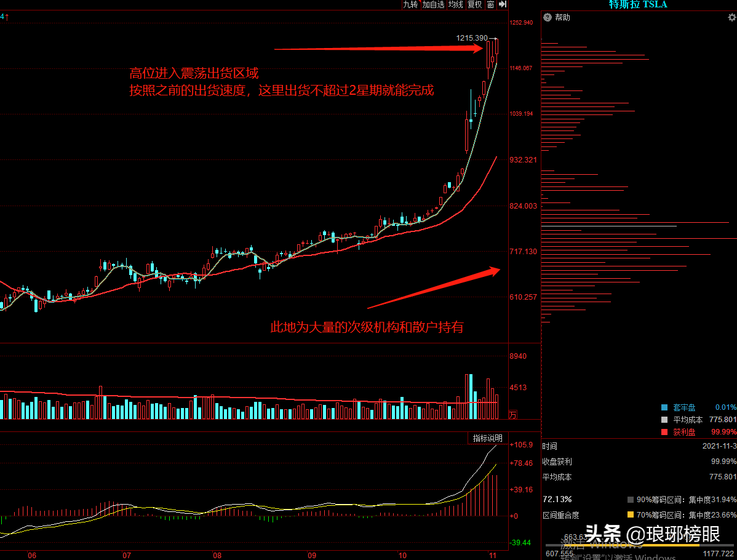Open help via the question mark icon

tap(547, 17)
